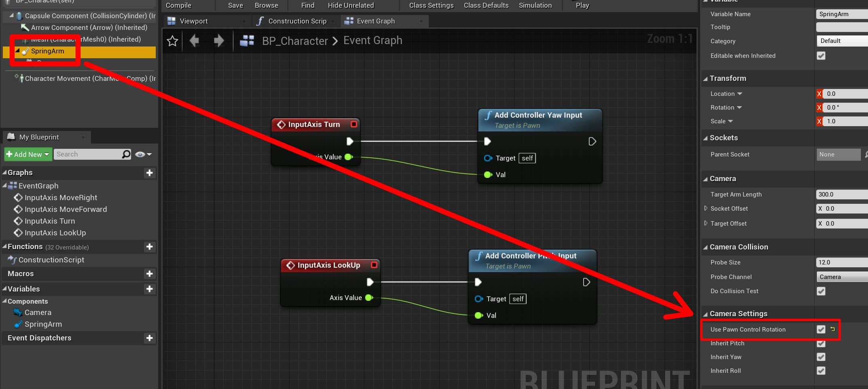Open the Category dropdown showing Default
The height and width of the screenshot is (389, 868).
[x=842, y=41]
